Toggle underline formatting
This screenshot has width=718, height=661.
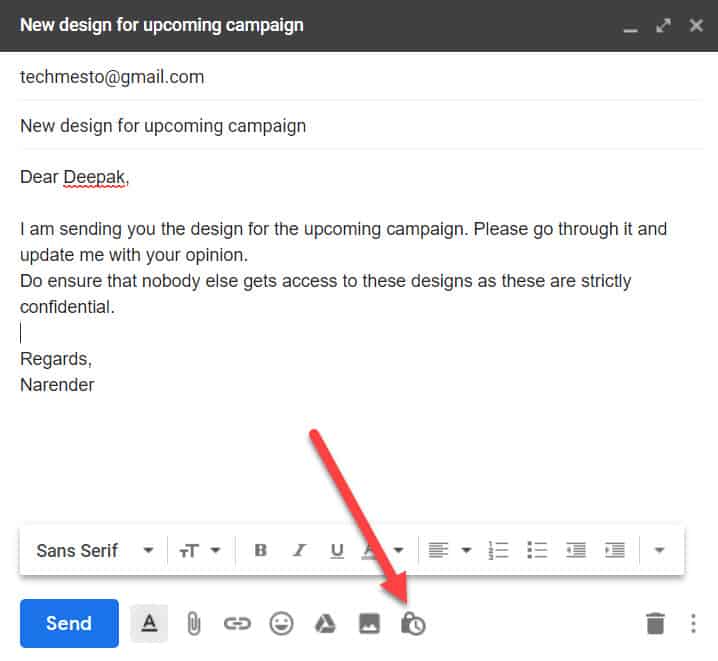(x=337, y=550)
